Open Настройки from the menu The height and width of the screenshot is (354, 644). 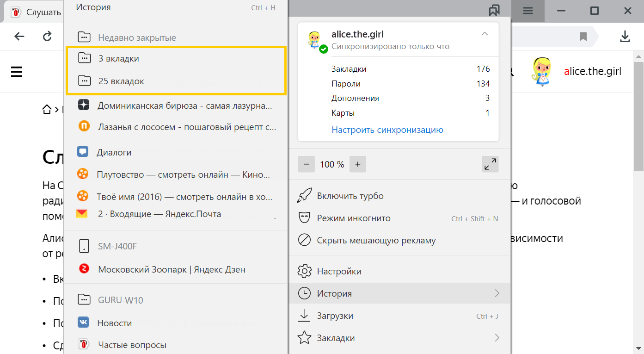coord(399,271)
